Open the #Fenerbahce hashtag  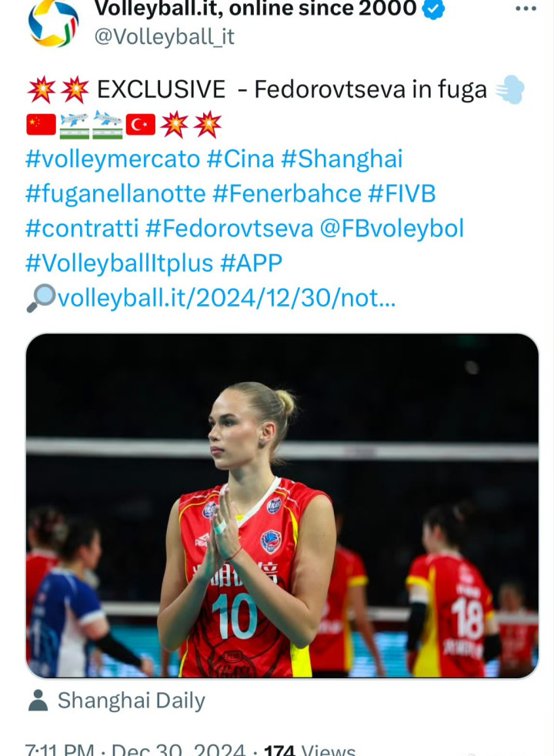coord(287,194)
